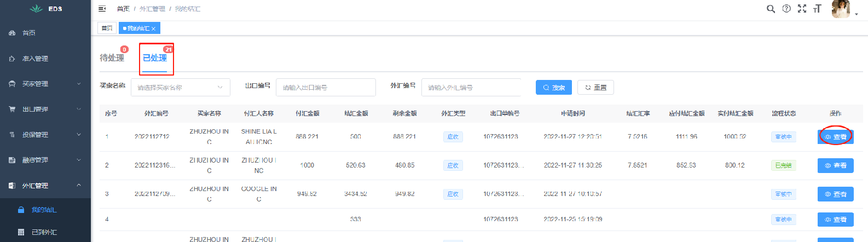Open the user avatar menu
Image resolution: width=868 pixels, height=242 pixels.
click(x=841, y=9)
